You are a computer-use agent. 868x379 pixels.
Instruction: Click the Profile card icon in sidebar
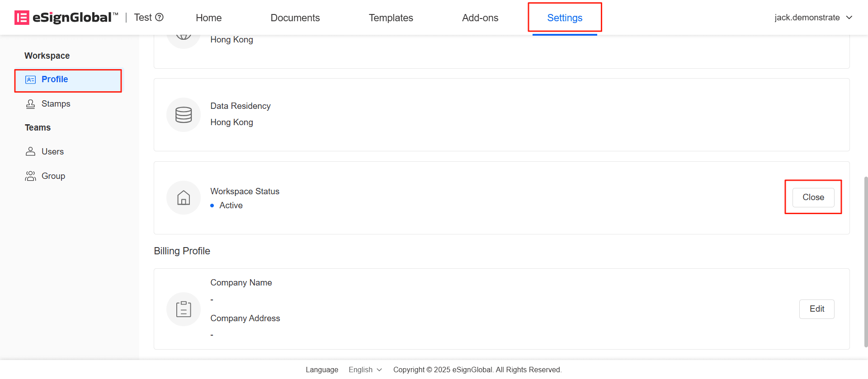30,80
